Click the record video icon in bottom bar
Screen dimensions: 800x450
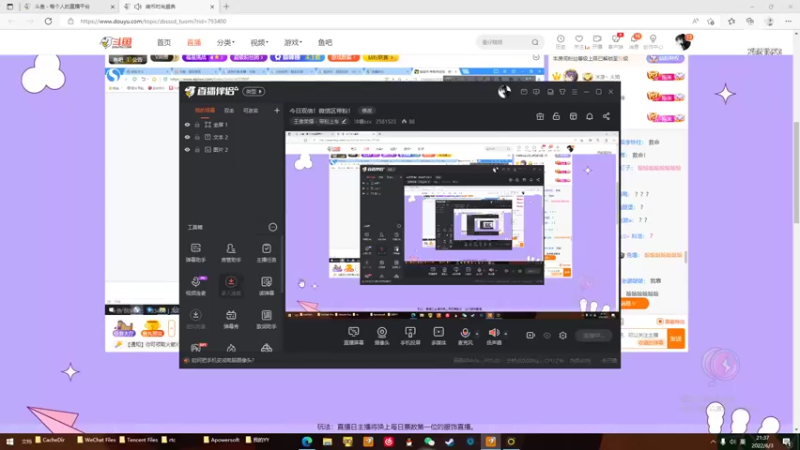[x=531, y=335]
